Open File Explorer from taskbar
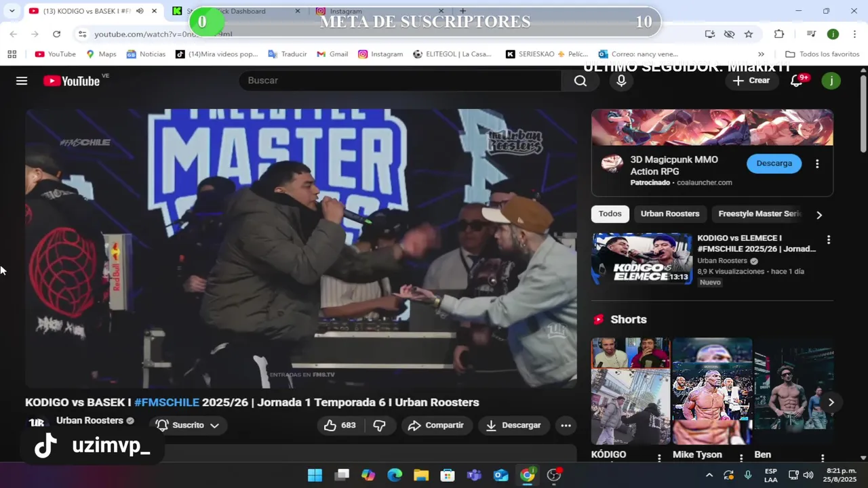The image size is (868, 488). [421, 475]
